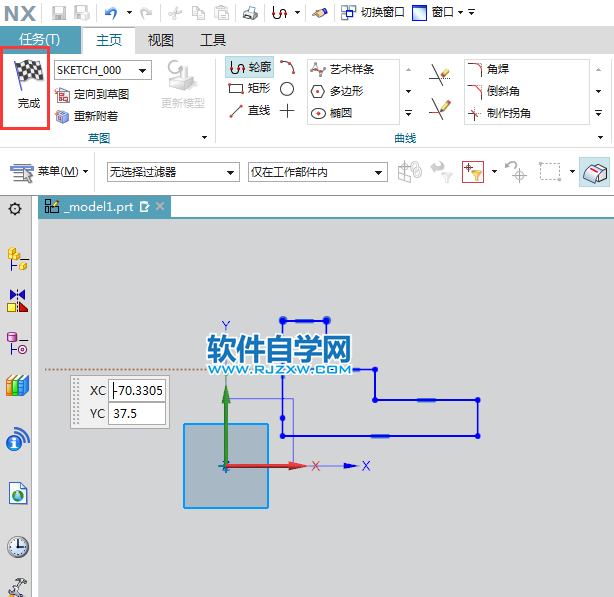Close the _model1.prt tab
Image resolution: width=614 pixels, height=597 pixels.
tap(160, 206)
